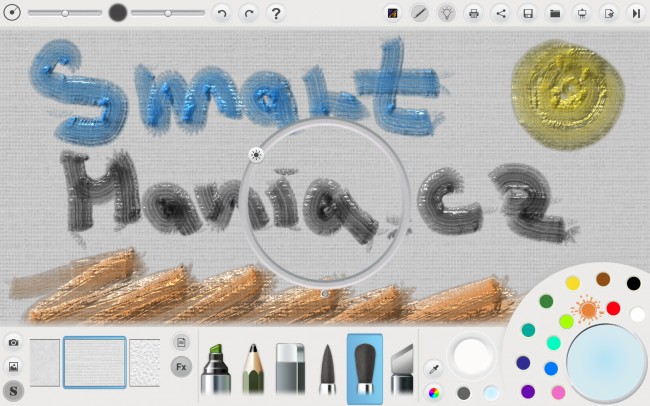Pick the white palette color
The height and width of the screenshot is (406, 650).
pos(638,314)
